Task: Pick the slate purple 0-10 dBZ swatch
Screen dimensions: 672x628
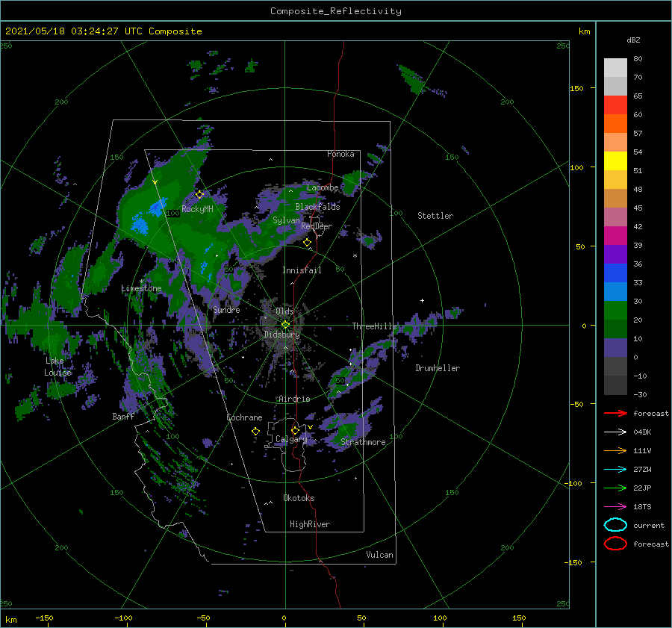Action: point(615,348)
